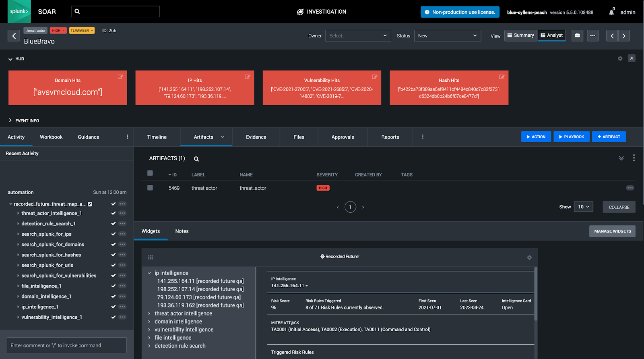This screenshot has width=644, height=359.
Task: Edit the Domain Hits HUD card
Action: (x=120, y=77)
